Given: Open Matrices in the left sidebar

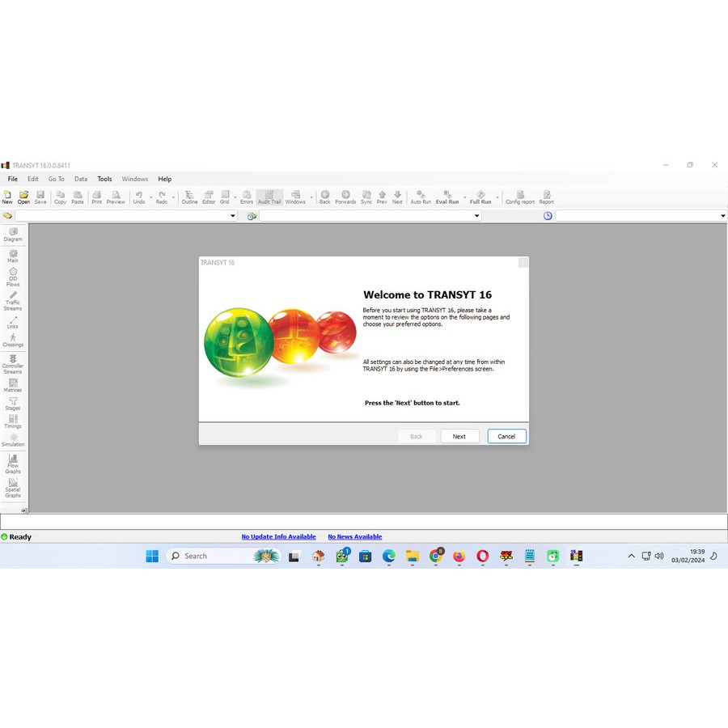Looking at the screenshot, I should pyautogui.click(x=13, y=385).
